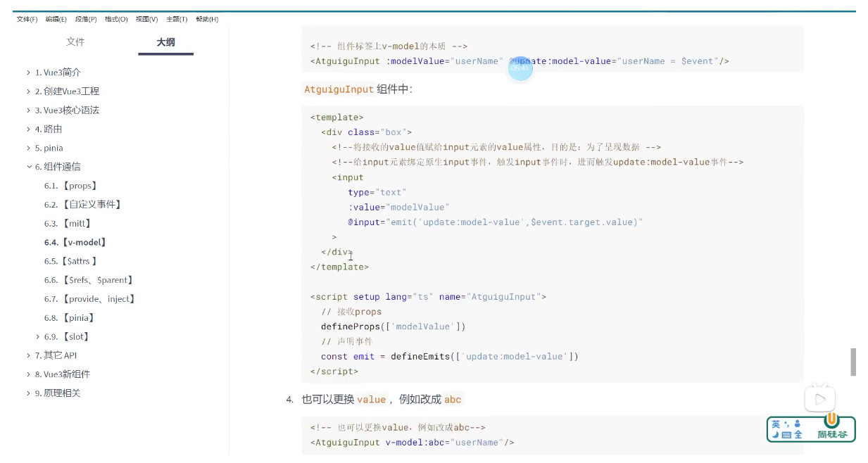The height and width of the screenshot is (463, 868).
Task: Click the user avatar icon in IME bar
Action: point(798,424)
